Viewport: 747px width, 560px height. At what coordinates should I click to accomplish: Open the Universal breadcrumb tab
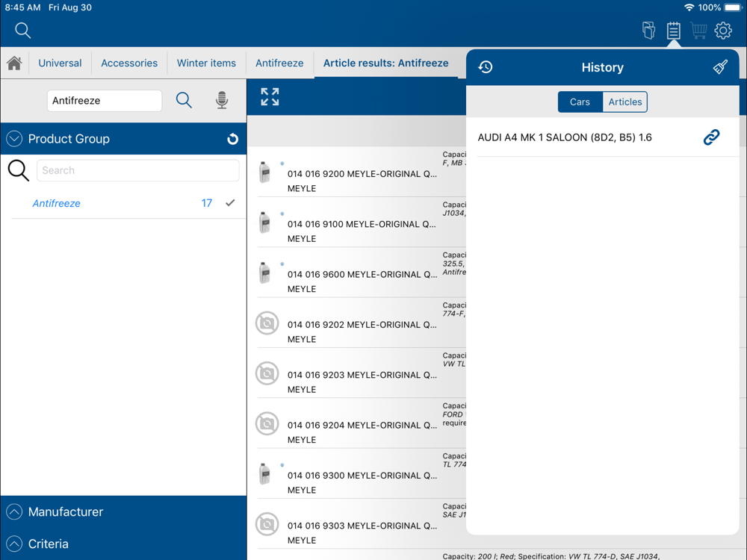60,63
